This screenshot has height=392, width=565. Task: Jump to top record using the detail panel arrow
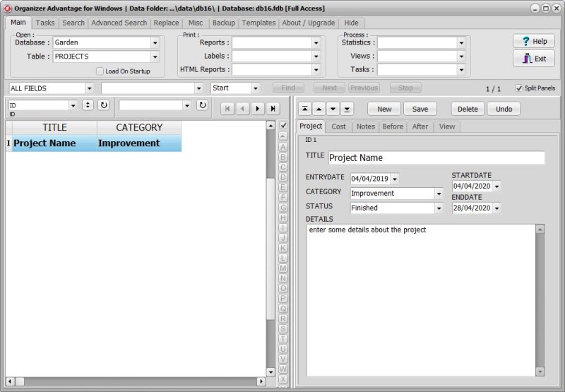point(305,109)
